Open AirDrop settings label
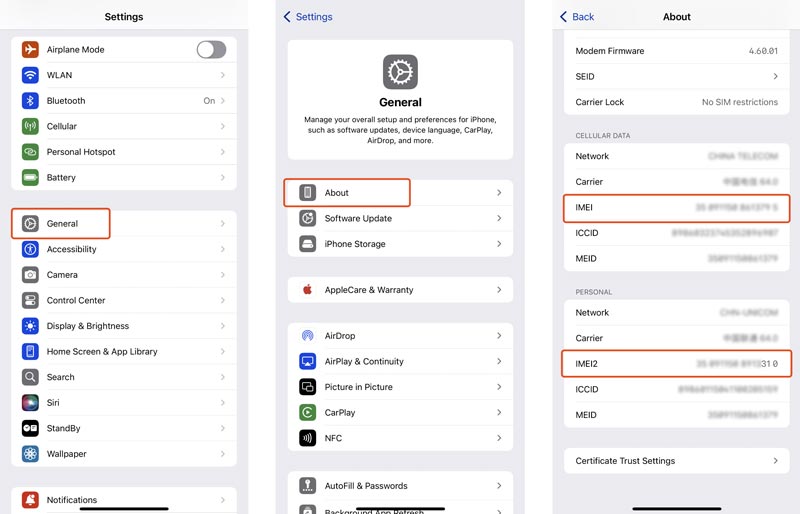 pyautogui.click(x=340, y=335)
